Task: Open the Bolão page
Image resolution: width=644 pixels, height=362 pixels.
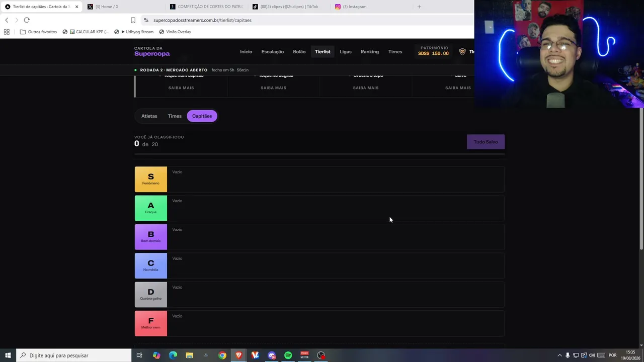Action: pos(299,52)
